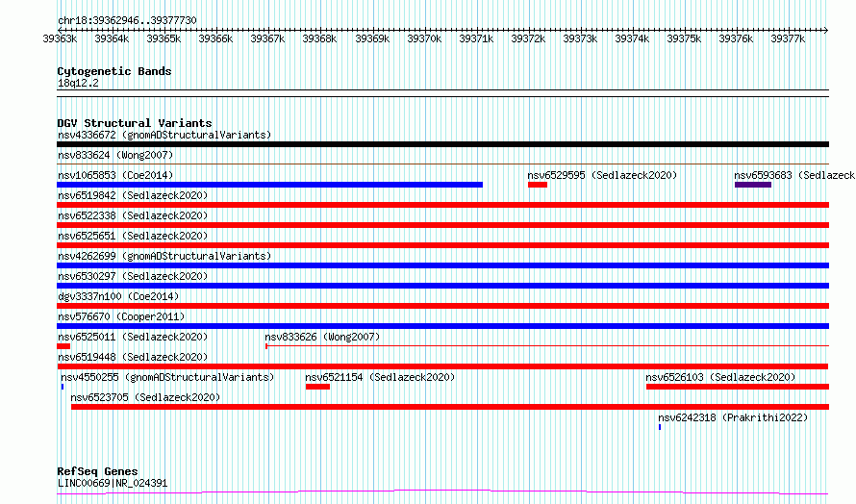Click the chr18:39362946..39377730 coordinates text
The height and width of the screenshot is (504, 856).
127,20
